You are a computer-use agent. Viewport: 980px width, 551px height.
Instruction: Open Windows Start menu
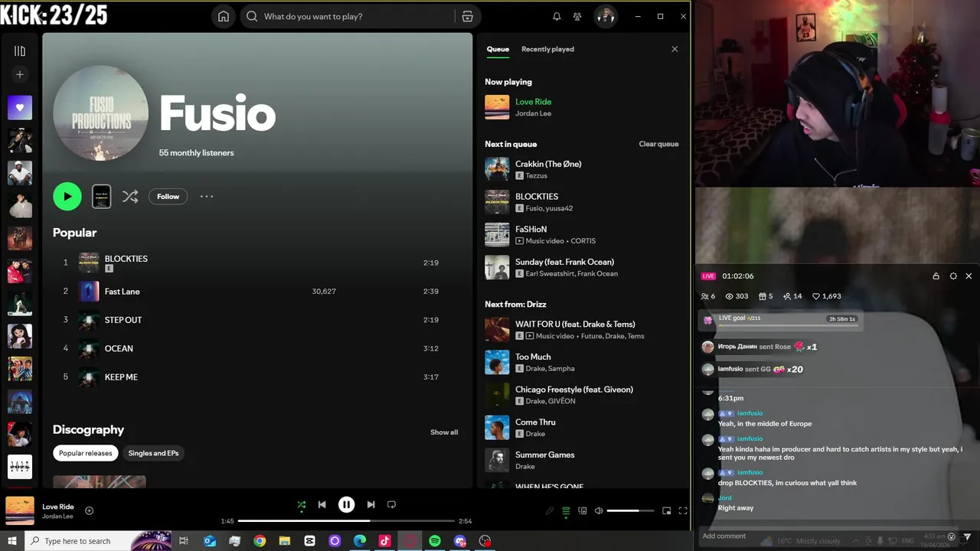point(11,541)
